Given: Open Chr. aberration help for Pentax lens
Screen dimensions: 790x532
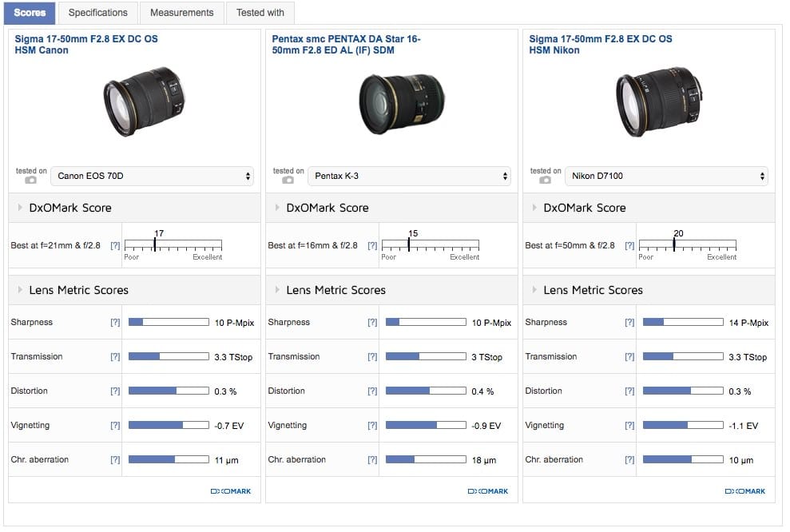Looking at the screenshot, I should (x=372, y=459).
